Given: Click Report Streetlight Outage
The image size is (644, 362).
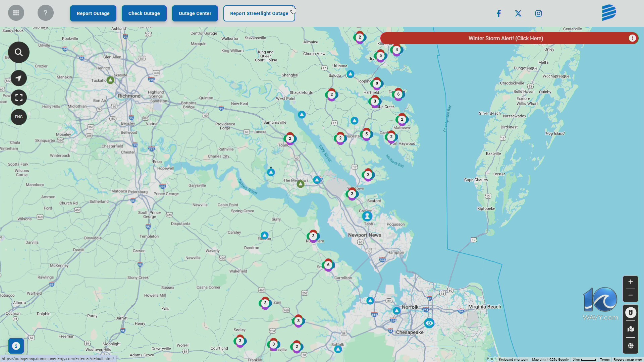Looking at the screenshot, I should [259, 13].
